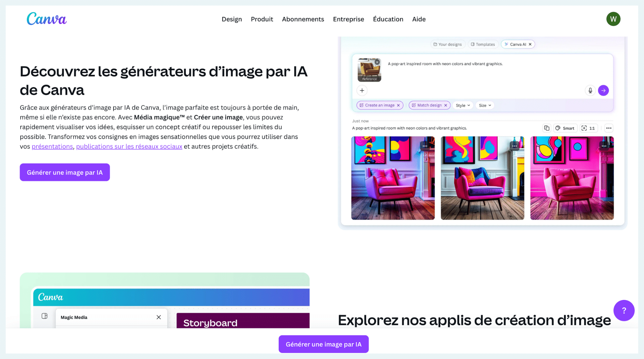644x359 pixels.
Task: Click the Canva logo in the header
Action: [x=46, y=19]
